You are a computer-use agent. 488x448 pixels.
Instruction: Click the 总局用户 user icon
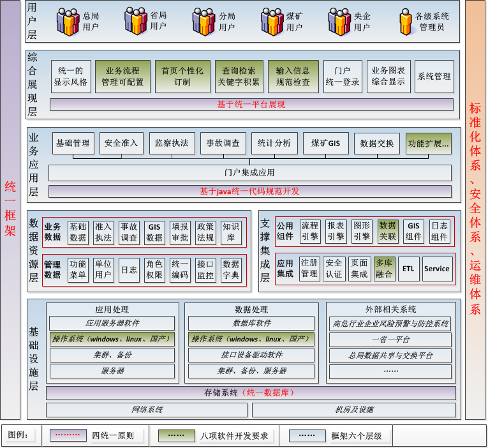pyautogui.click(x=68, y=22)
